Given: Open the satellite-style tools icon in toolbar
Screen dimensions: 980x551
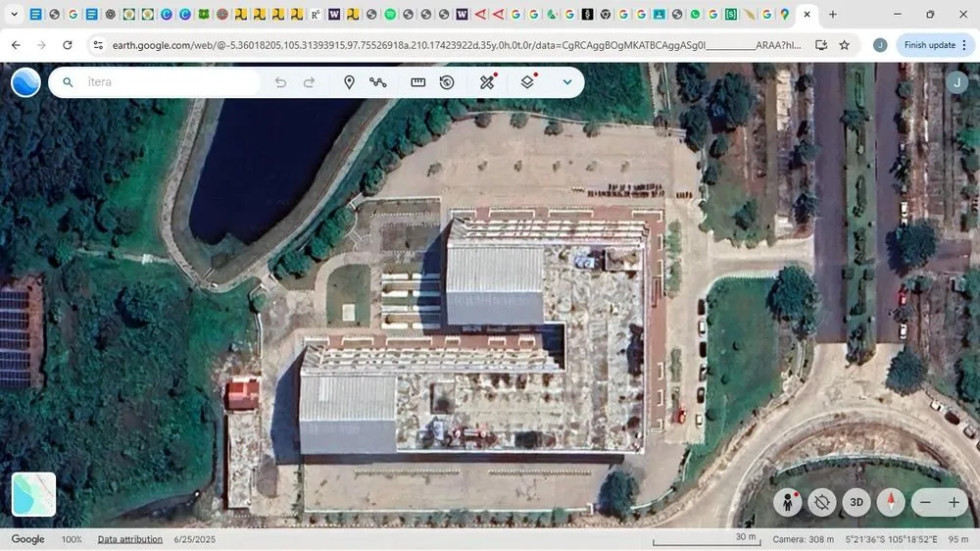Looking at the screenshot, I should pyautogui.click(x=487, y=82).
